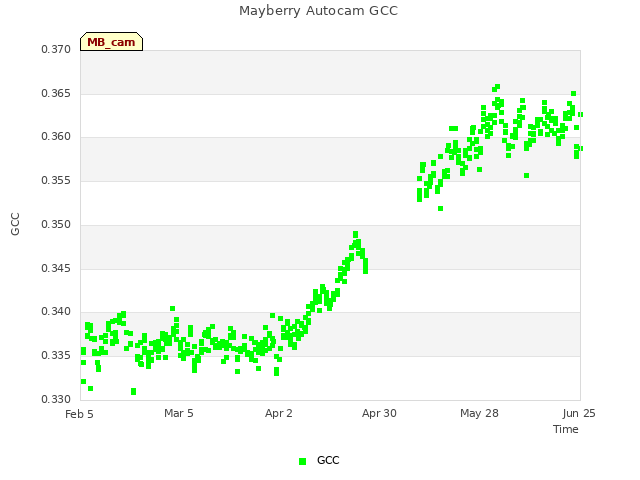Click the 0.350 y-axis value
The width and height of the screenshot is (640, 480).
point(56,224)
